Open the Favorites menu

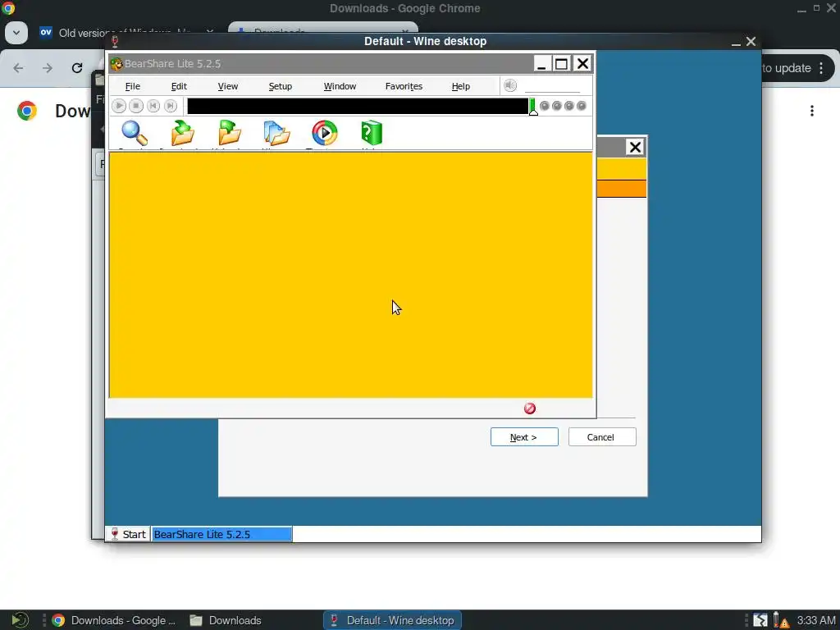404,86
